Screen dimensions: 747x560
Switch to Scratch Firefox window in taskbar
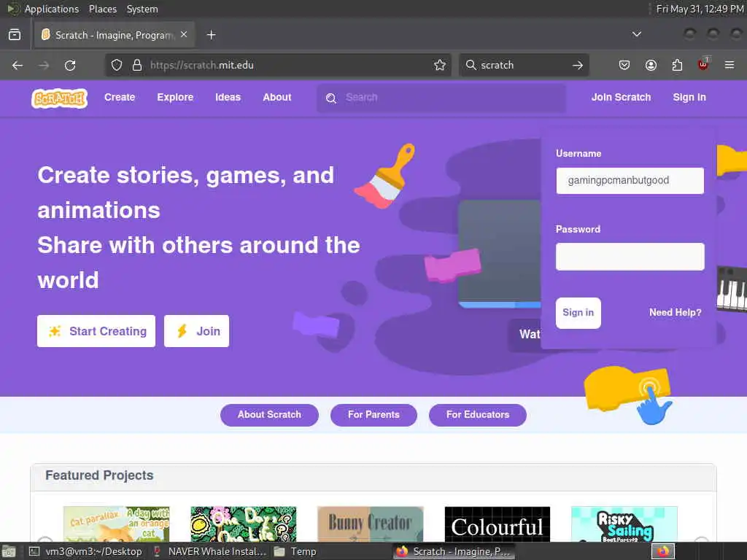454,551
